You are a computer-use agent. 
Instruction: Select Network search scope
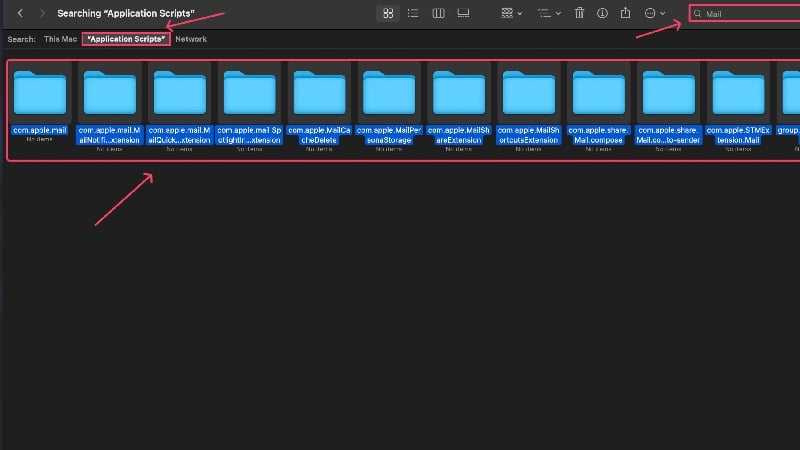191,39
